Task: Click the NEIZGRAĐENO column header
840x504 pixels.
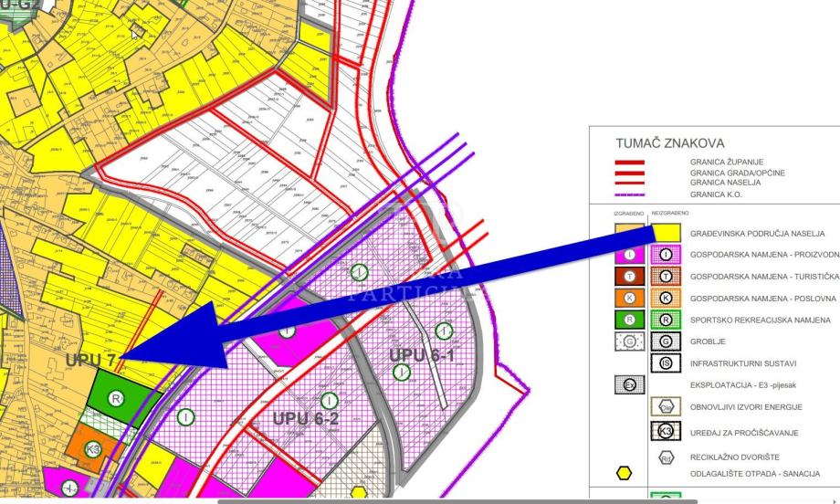Action: (x=670, y=213)
